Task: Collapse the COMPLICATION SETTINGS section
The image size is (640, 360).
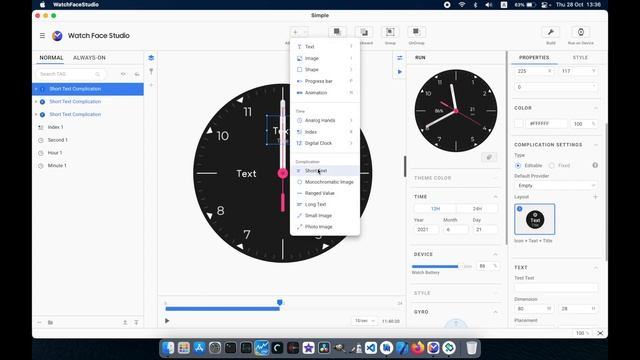Action: (x=595, y=145)
